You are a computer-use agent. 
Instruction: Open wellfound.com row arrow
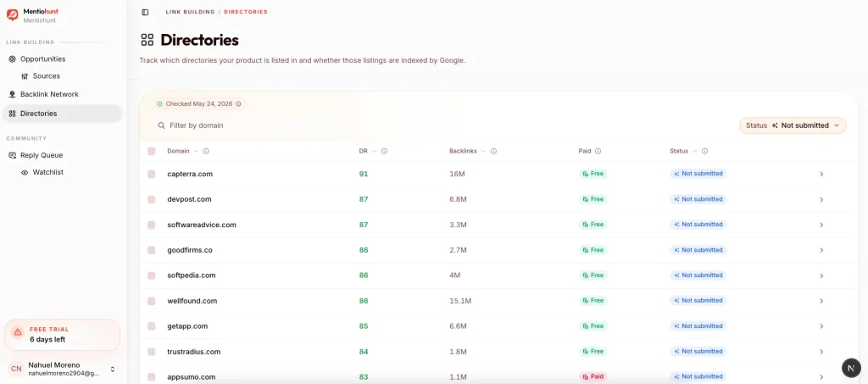821,301
